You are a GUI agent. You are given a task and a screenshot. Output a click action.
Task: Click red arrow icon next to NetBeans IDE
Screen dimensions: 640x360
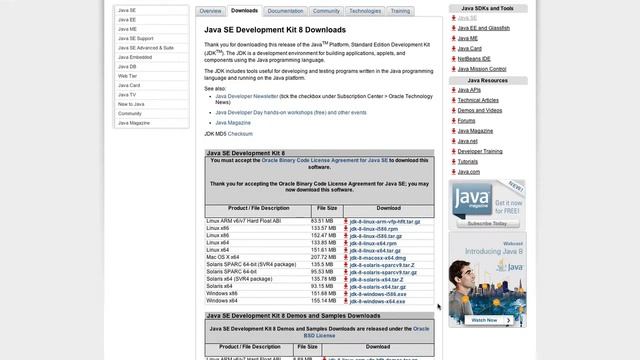(453, 59)
